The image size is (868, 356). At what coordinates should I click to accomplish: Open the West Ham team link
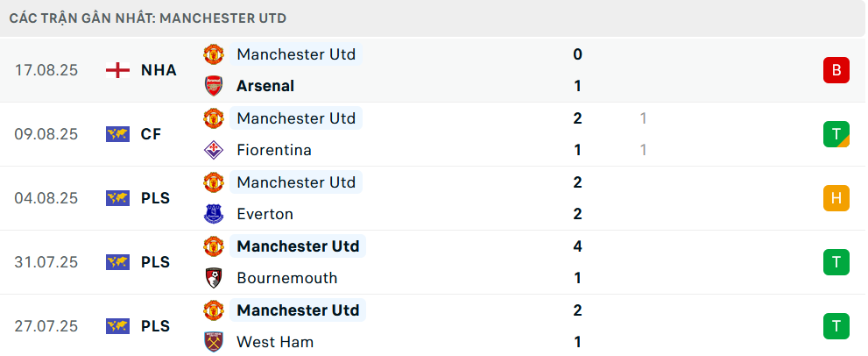click(x=275, y=342)
